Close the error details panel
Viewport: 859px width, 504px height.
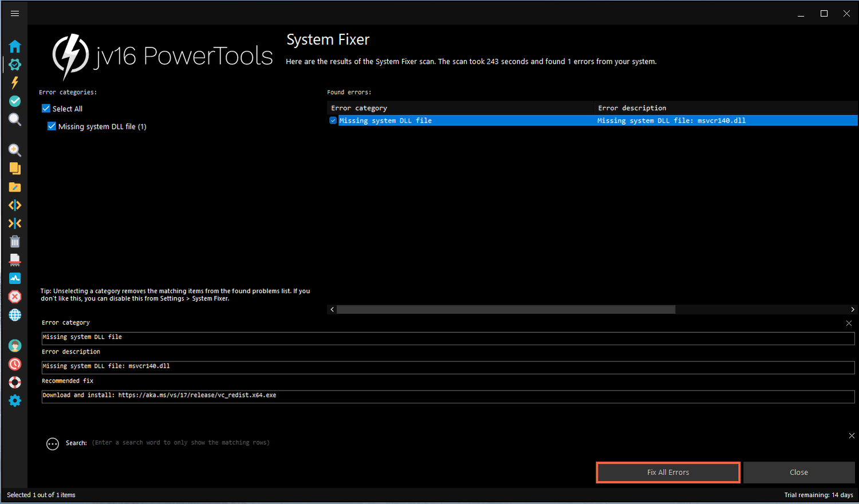[849, 324]
